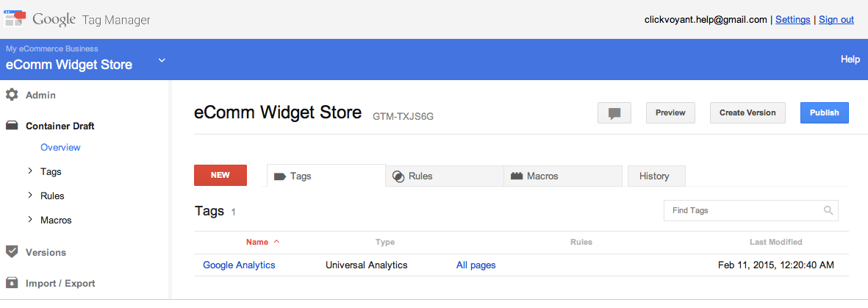Open the All pages rule link
The image size is (868, 308).
click(476, 265)
